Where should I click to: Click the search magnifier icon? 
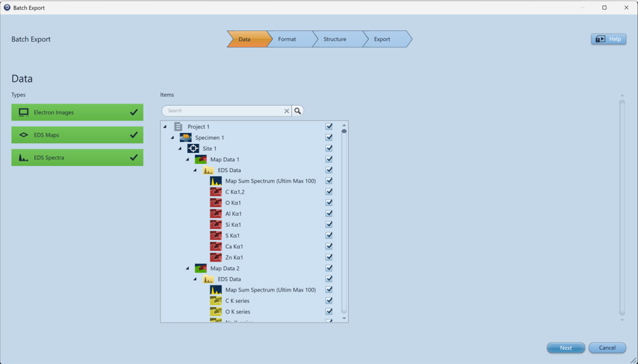click(298, 111)
